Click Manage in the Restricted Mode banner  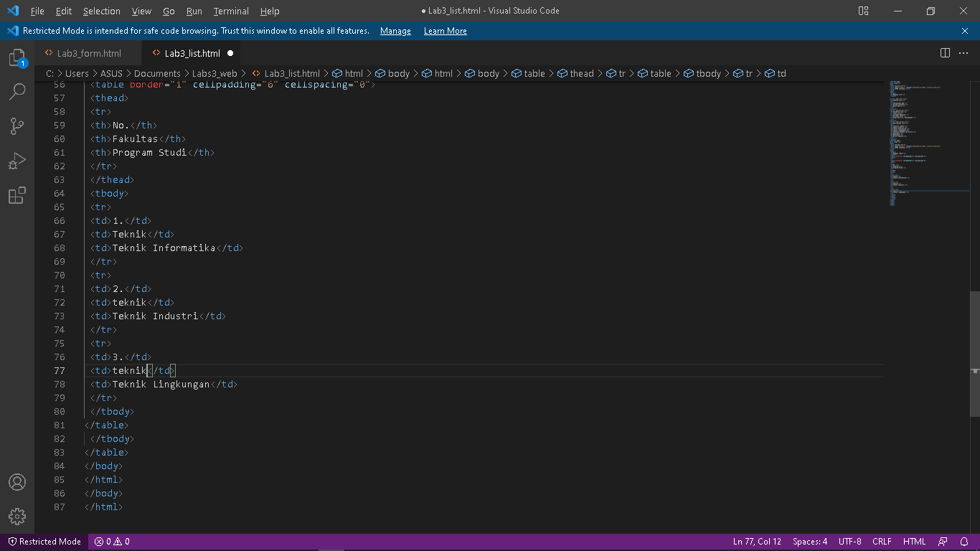395,31
